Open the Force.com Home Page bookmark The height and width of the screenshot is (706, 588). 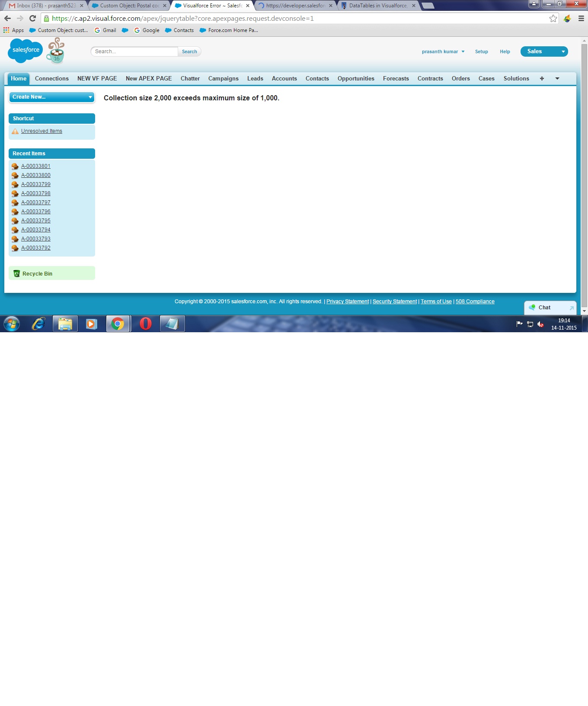pyautogui.click(x=229, y=30)
